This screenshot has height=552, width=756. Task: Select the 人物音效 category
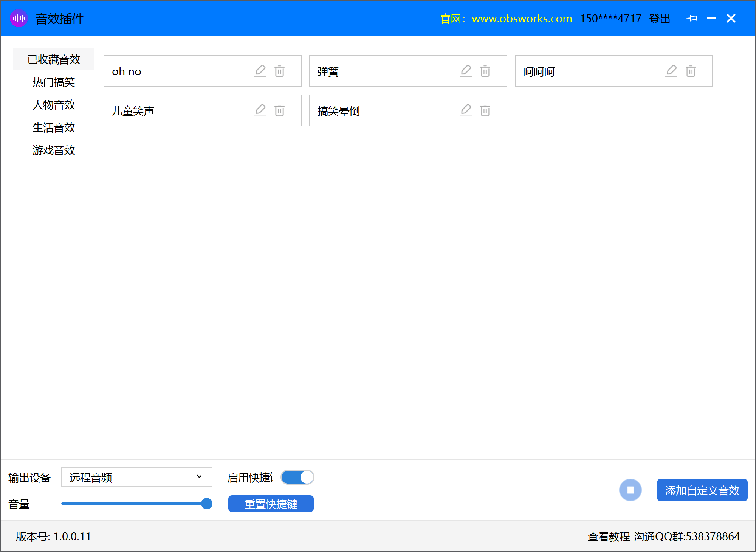(54, 105)
